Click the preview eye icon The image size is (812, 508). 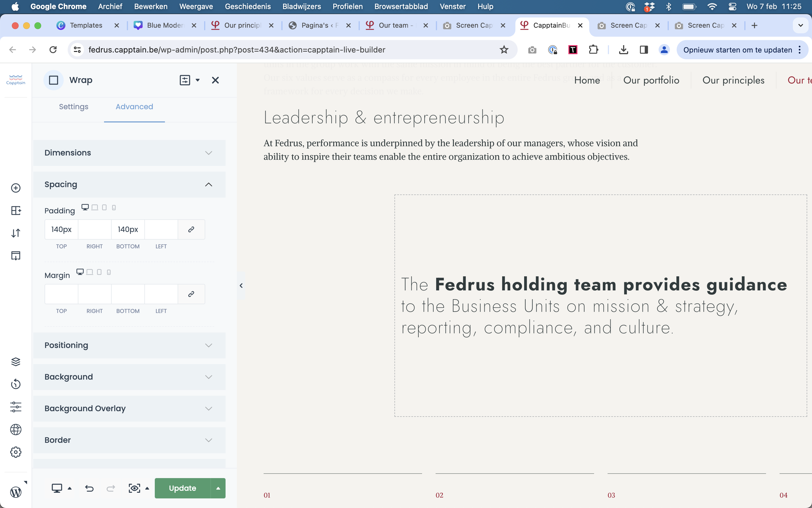(x=134, y=488)
